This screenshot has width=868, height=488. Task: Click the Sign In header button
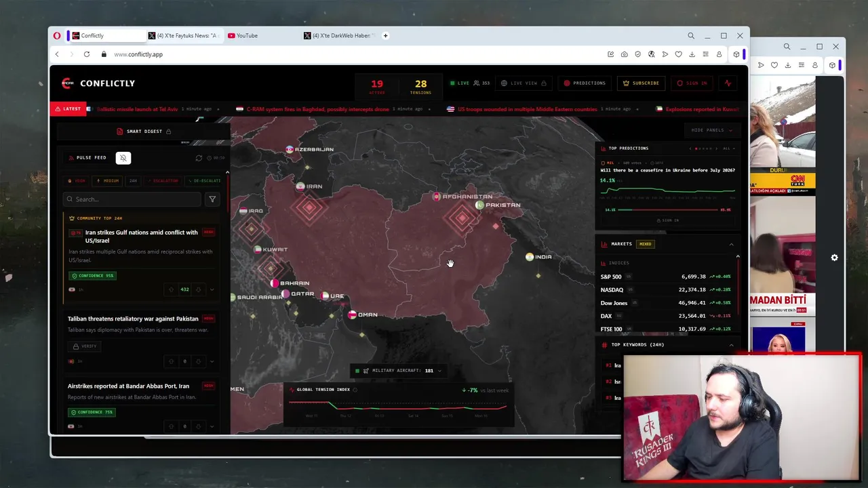692,83
